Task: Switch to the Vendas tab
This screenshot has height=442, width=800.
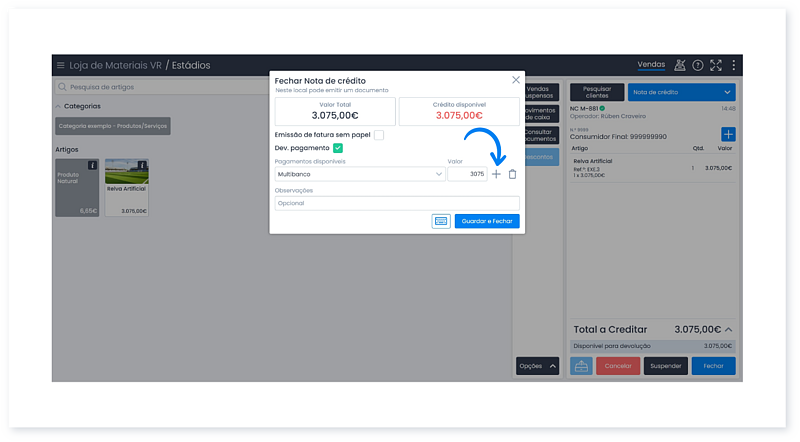Action: [x=651, y=65]
